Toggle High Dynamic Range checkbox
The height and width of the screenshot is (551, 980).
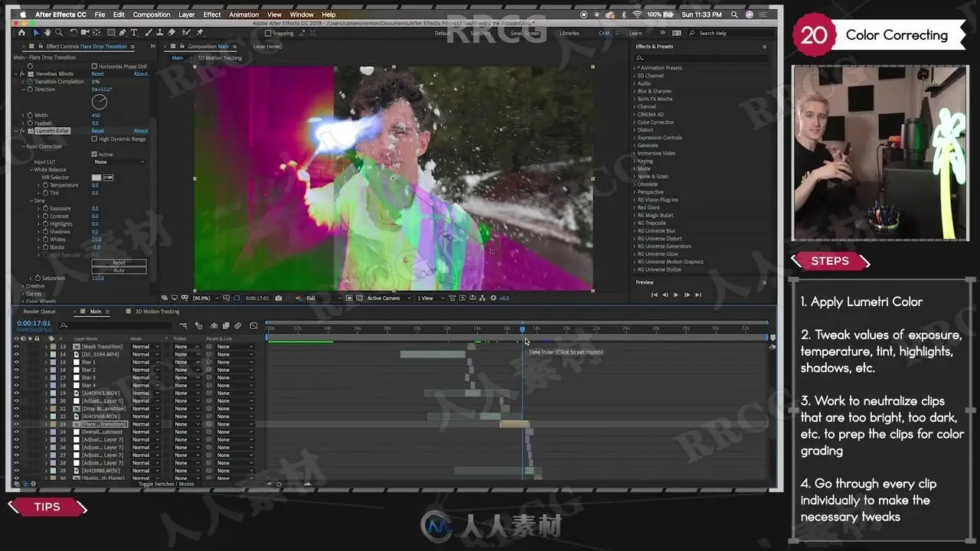tap(94, 139)
